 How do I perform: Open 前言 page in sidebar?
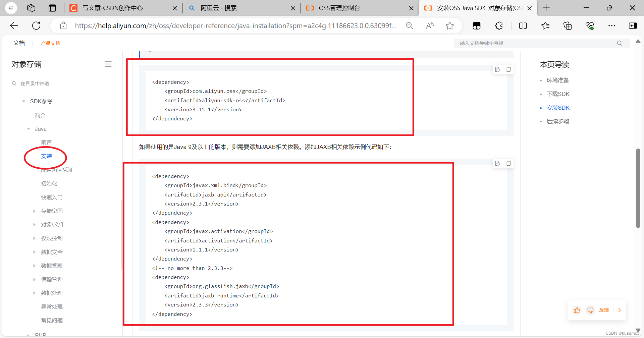46,143
